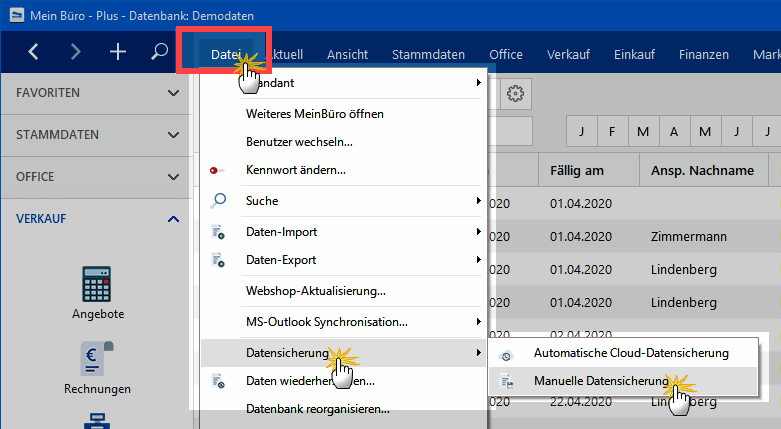The height and width of the screenshot is (429, 781).
Task: Open the Finanzen menu
Action: [x=704, y=54]
